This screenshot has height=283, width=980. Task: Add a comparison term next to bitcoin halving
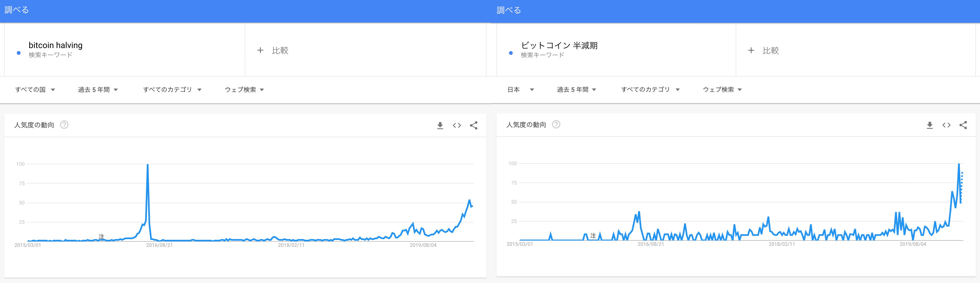(273, 50)
